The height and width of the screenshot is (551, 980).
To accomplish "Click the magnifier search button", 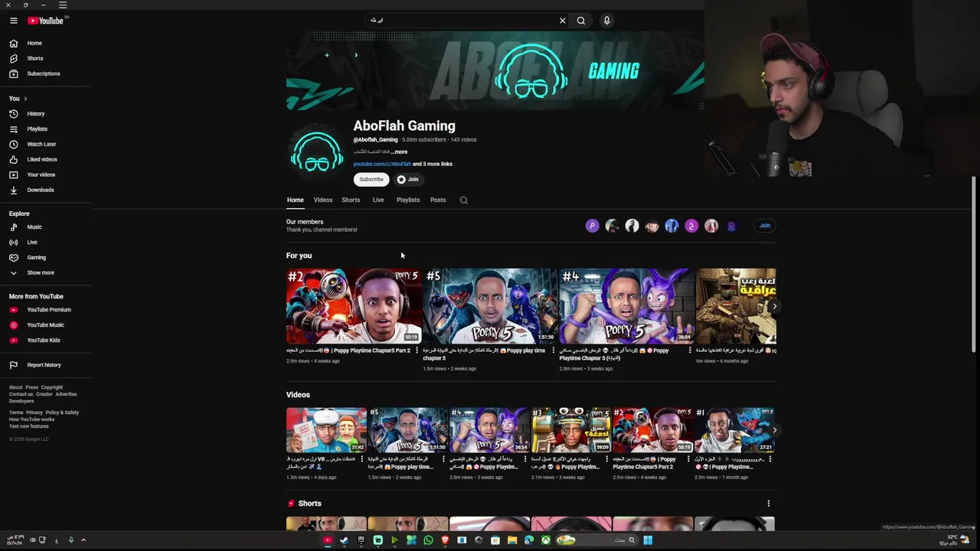I will tap(581, 21).
